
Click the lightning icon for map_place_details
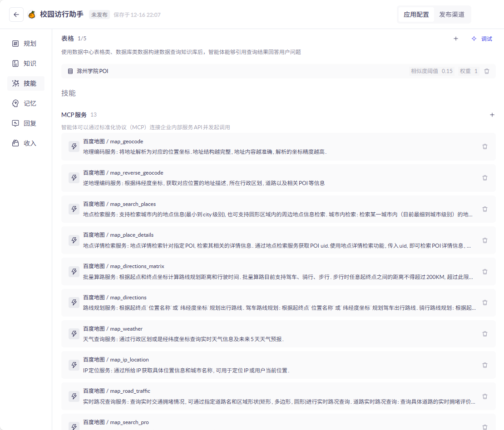pos(74,240)
